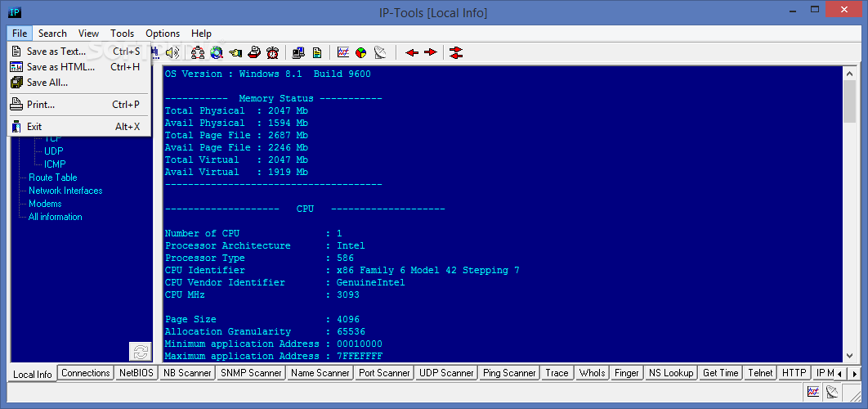Image resolution: width=868 pixels, height=409 pixels.
Task: Switch to the UDP Scanner tab
Action: (446, 373)
